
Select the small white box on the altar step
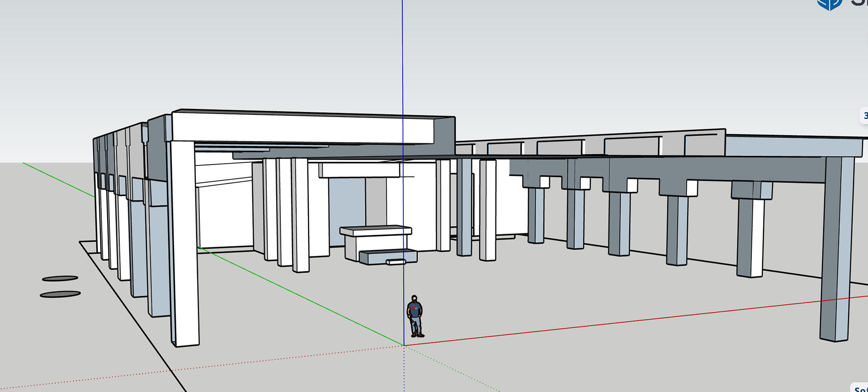pos(396,261)
